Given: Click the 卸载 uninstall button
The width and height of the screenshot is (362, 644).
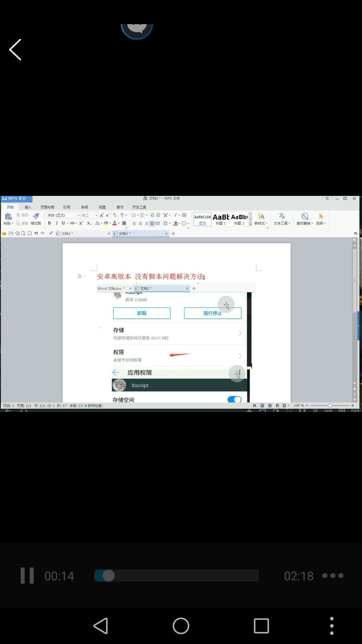Looking at the screenshot, I should coord(142,313).
